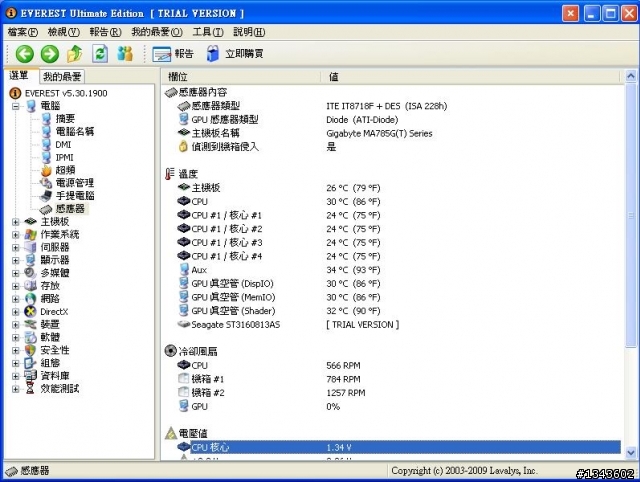640x482 pixels.
Task: Select 手提電腦 laptop icon item
Action: coord(46,195)
